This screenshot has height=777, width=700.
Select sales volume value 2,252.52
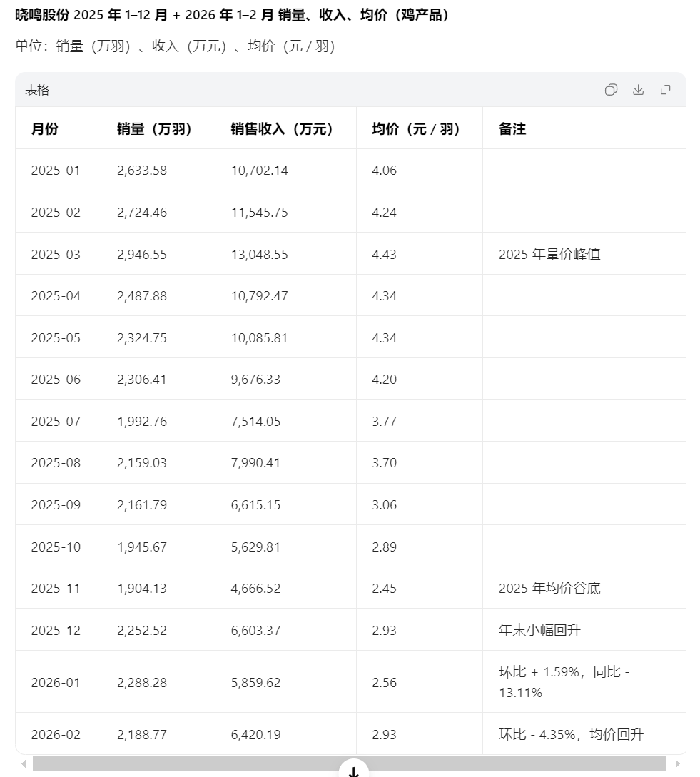[142, 631]
